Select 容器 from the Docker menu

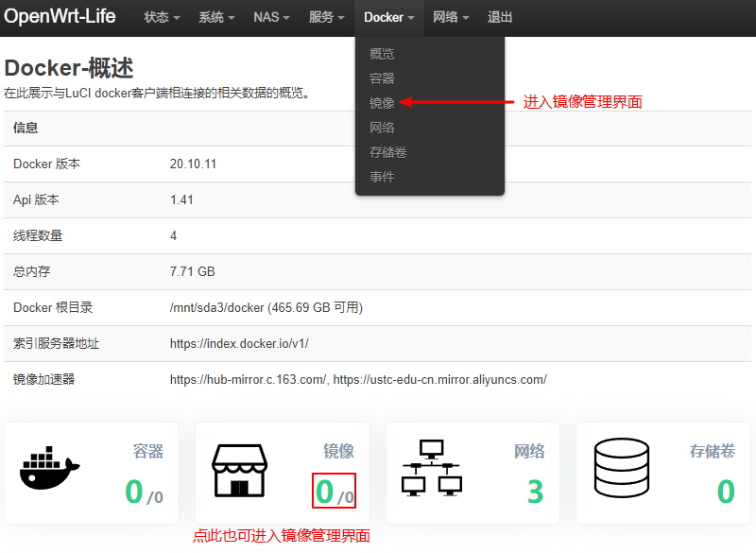(x=382, y=78)
